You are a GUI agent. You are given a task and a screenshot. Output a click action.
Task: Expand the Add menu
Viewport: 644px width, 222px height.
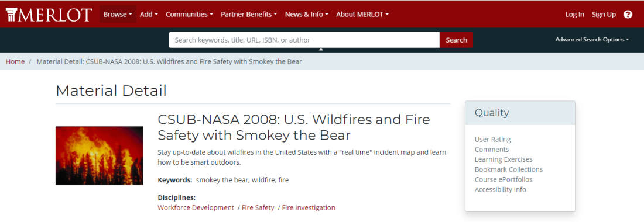click(x=149, y=15)
